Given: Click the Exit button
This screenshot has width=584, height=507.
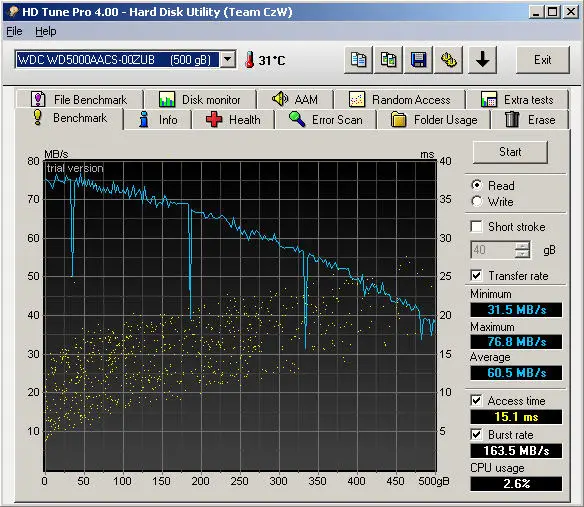Looking at the screenshot, I should [543, 60].
